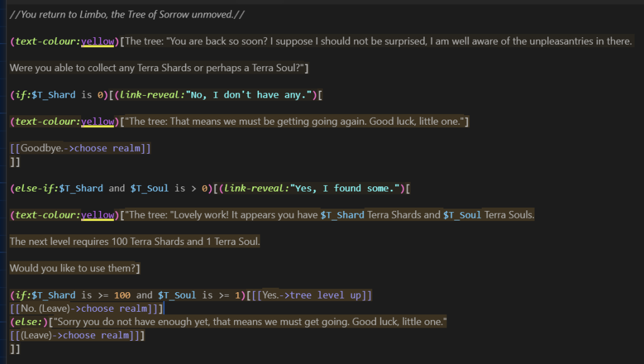Screen dimensions: 644x364
Task: Click the "Yes.->tree level up" passage link
Action: pyautogui.click(x=312, y=295)
